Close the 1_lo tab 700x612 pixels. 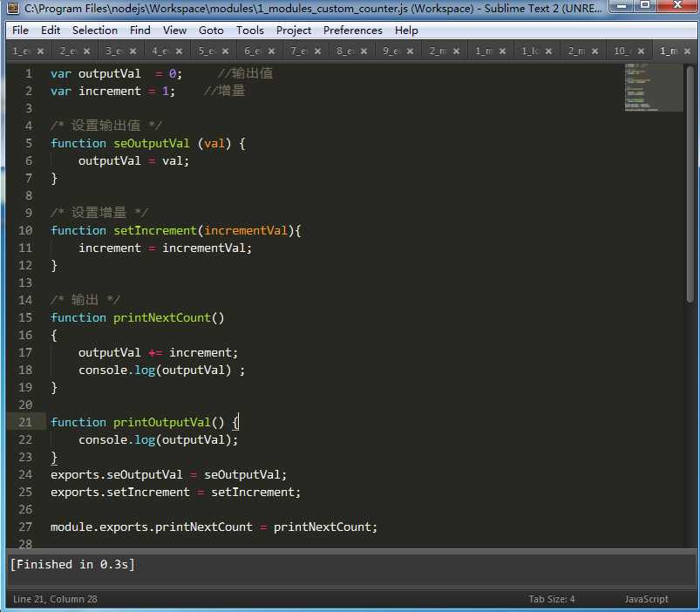[549, 51]
